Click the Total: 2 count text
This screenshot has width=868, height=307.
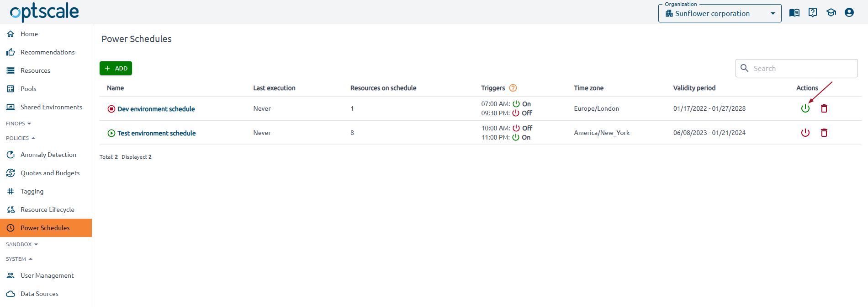(x=109, y=157)
